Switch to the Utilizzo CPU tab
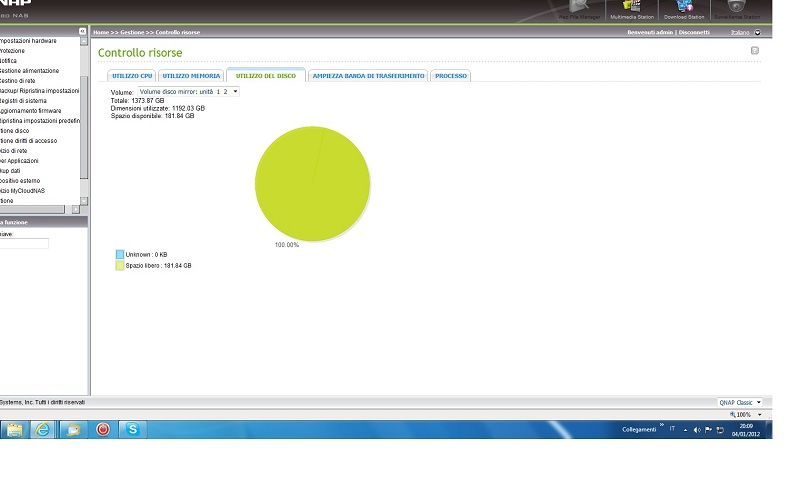 pos(132,76)
